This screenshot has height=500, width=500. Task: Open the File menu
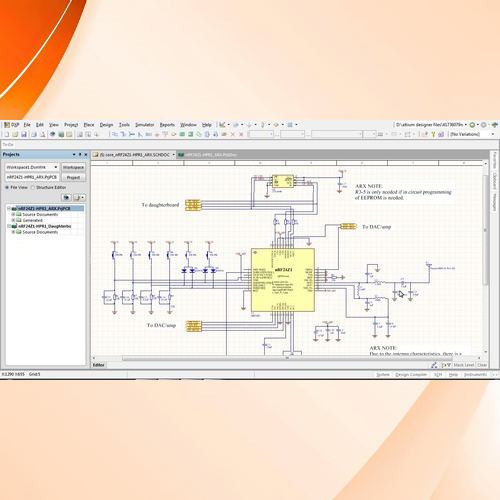click(27, 125)
